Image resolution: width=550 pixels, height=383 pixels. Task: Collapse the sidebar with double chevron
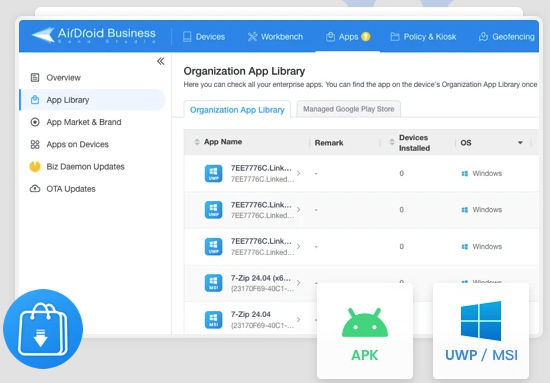click(160, 61)
